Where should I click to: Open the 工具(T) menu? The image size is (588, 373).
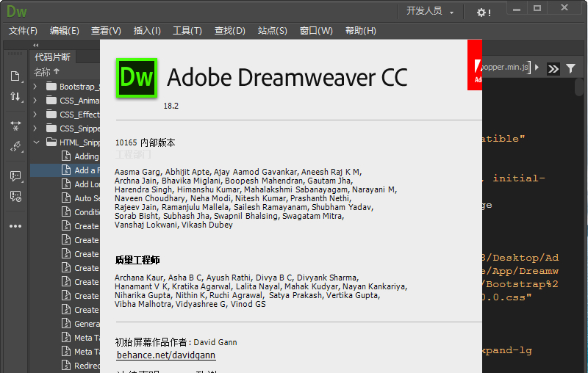pos(187,31)
